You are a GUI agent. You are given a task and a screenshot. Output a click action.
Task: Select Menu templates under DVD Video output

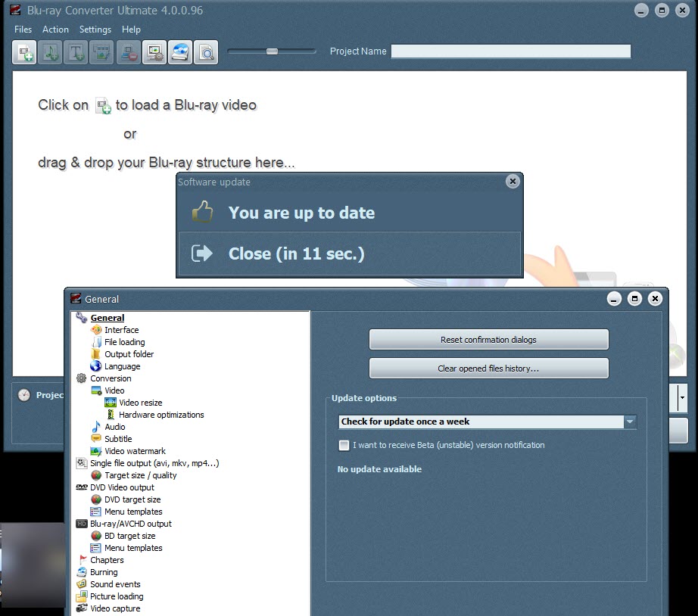tap(133, 512)
